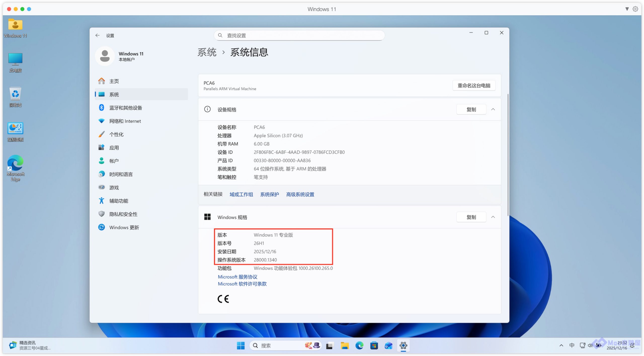Click Rename this PC button
The height and width of the screenshot is (356, 644).
[x=474, y=86]
